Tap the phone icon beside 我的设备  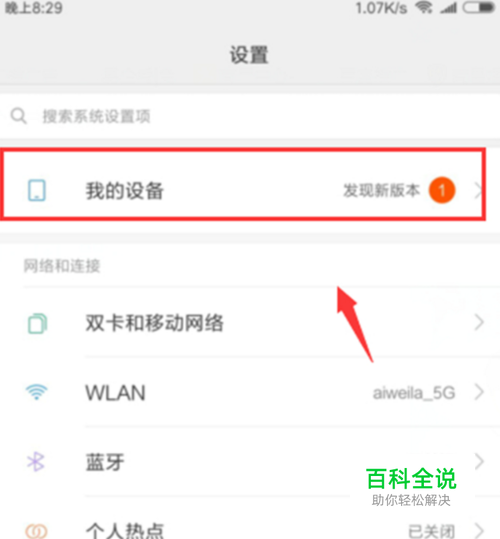(x=37, y=190)
